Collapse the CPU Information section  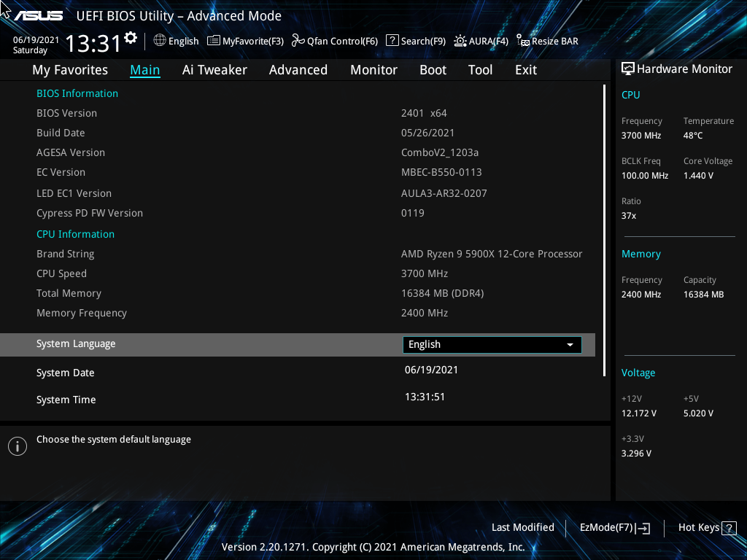(x=75, y=233)
